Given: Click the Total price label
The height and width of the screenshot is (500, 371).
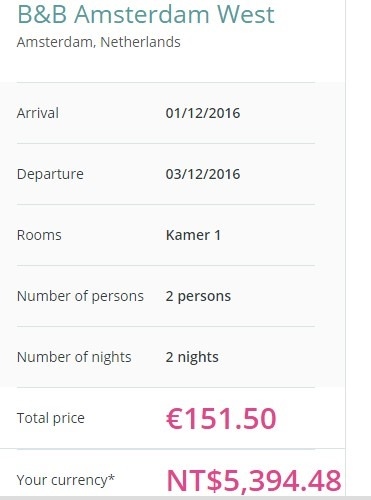Looking at the screenshot, I should pyautogui.click(x=51, y=418).
